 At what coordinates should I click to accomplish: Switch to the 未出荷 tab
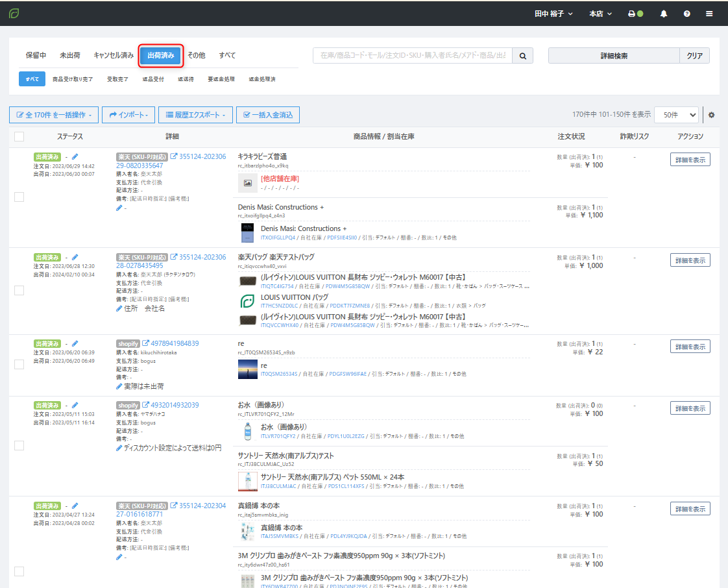click(70, 56)
